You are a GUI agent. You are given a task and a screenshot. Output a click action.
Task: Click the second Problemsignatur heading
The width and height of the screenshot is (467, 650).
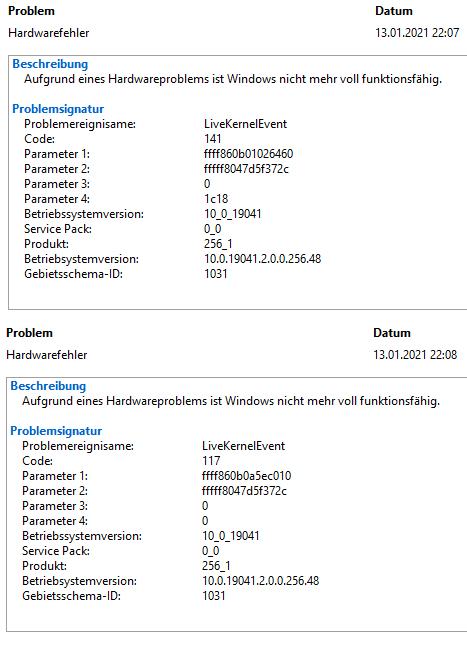point(56,431)
